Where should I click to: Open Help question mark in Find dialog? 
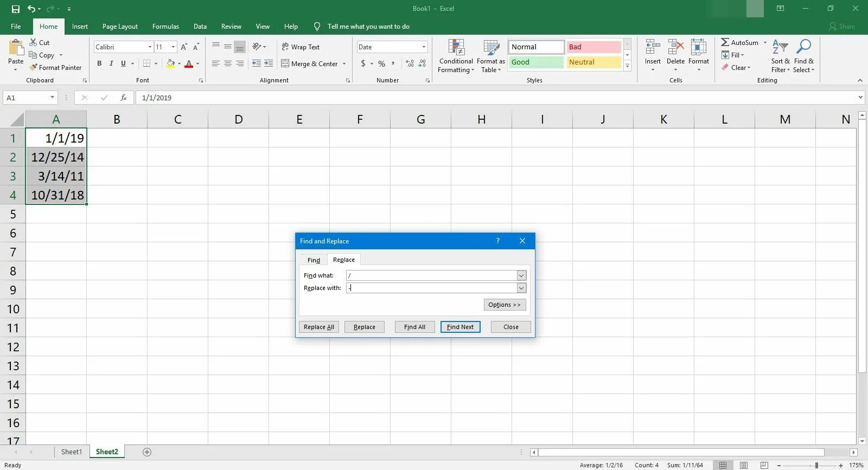point(497,241)
